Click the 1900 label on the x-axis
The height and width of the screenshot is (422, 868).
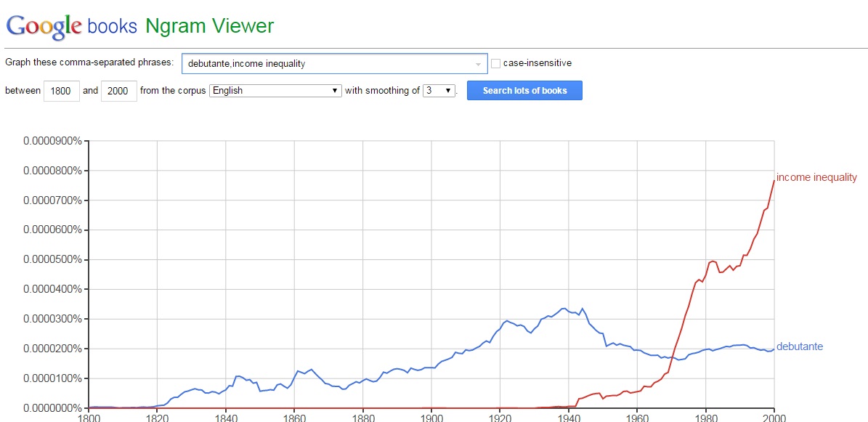431,417
